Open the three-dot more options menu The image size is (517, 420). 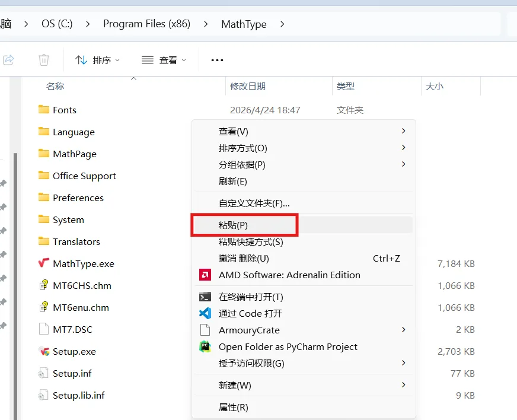pos(217,60)
